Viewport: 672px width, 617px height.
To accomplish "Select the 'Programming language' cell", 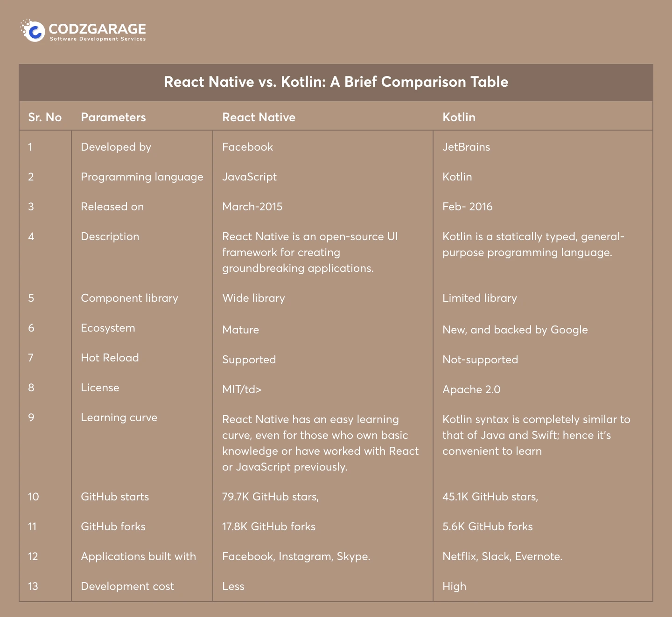I will tap(142, 177).
